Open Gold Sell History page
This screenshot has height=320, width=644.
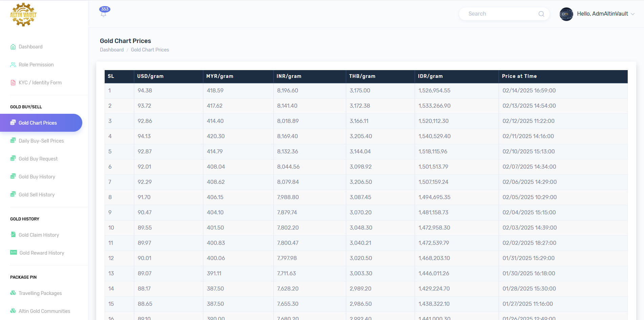coord(37,195)
